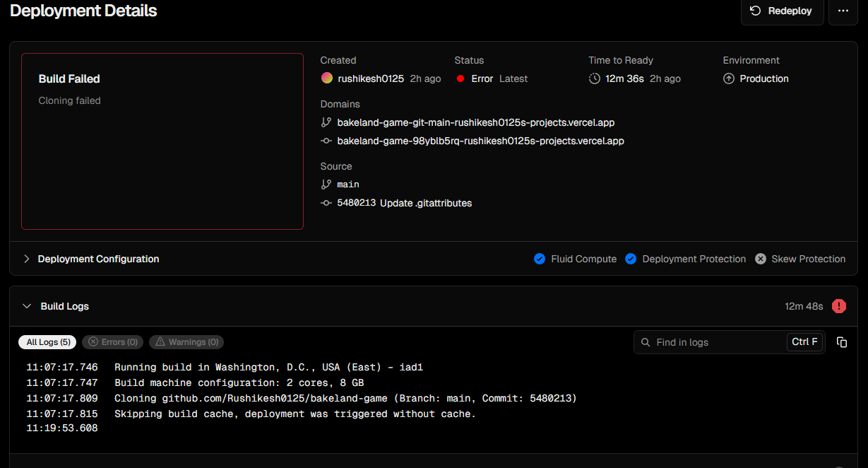
Task: Click the blue check icon beside Deployment Protection
Action: click(x=631, y=259)
